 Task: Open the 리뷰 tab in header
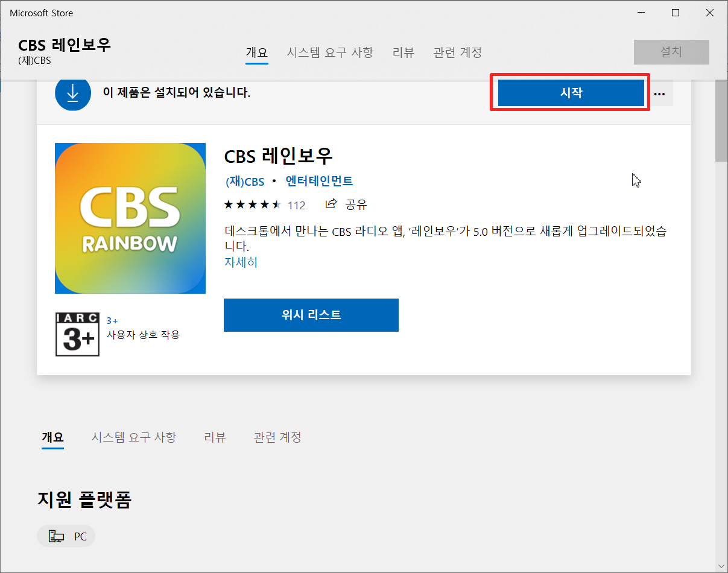(404, 52)
